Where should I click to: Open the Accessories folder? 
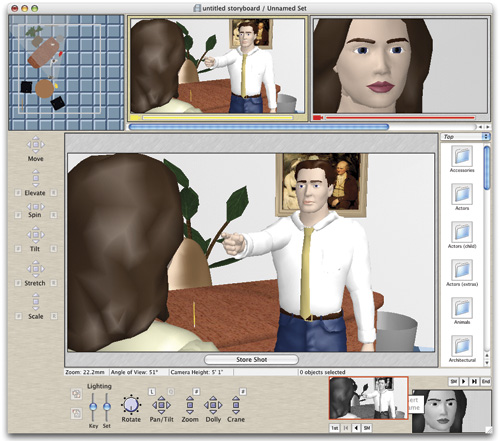(x=462, y=156)
